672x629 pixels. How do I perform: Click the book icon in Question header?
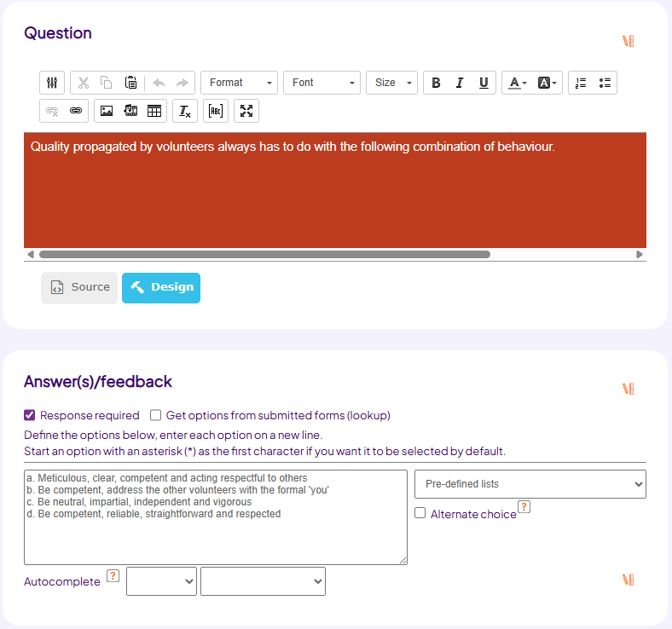tap(629, 41)
